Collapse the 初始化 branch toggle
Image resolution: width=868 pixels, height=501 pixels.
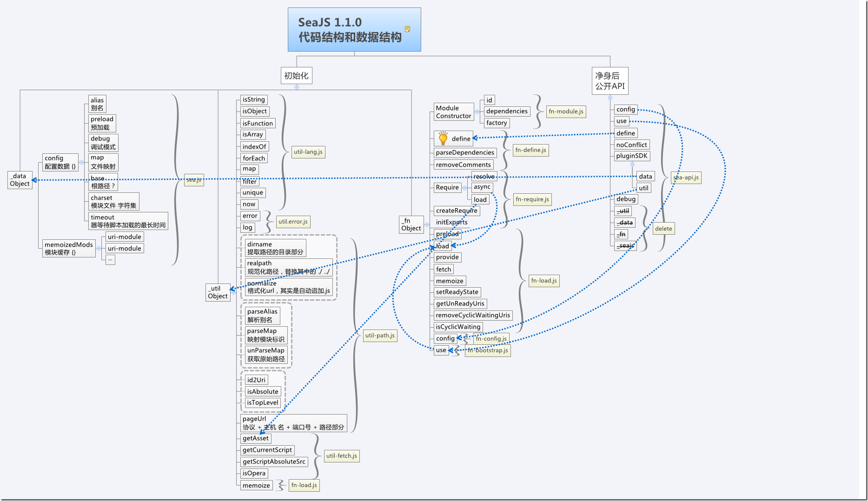[x=297, y=87]
